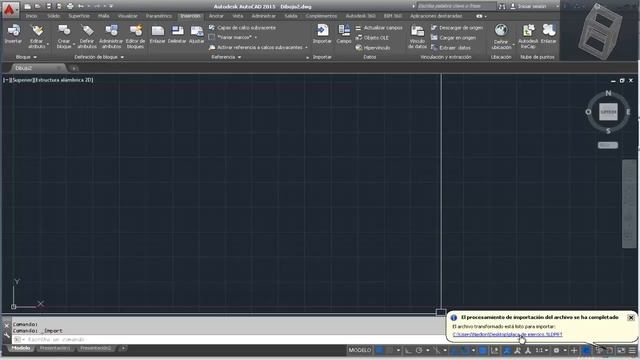Open Activar referencia a calcos subyacentes dropdown

pyautogui.click(x=307, y=48)
